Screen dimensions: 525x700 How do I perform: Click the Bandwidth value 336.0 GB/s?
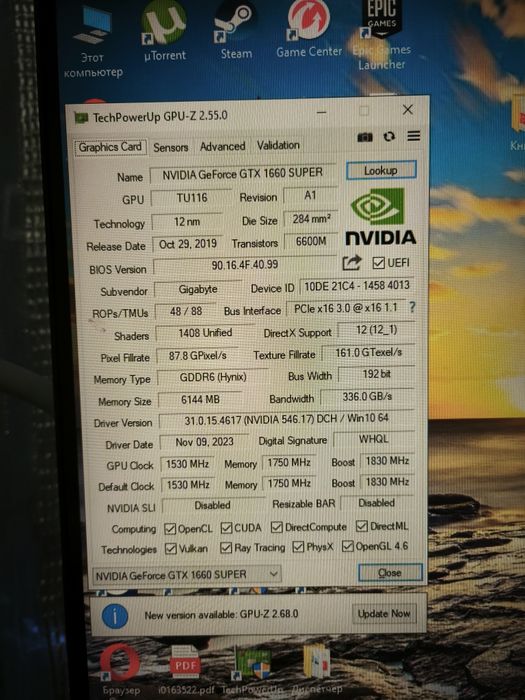(367, 396)
